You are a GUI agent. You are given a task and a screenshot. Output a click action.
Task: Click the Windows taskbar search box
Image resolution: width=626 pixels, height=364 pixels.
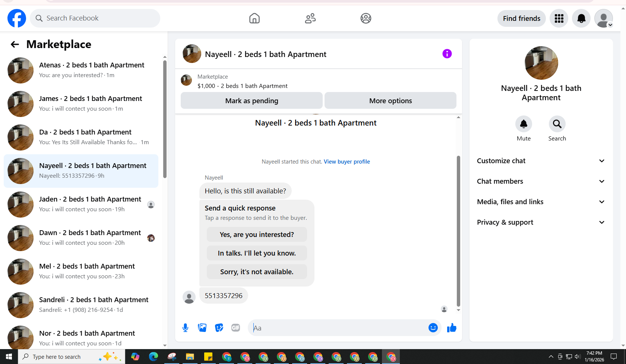(x=72, y=357)
